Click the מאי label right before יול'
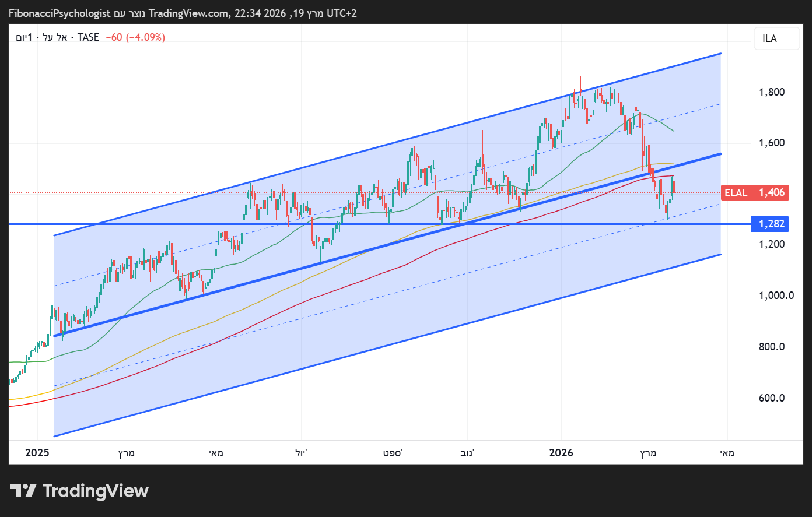This screenshot has width=812, height=517. [x=216, y=453]
